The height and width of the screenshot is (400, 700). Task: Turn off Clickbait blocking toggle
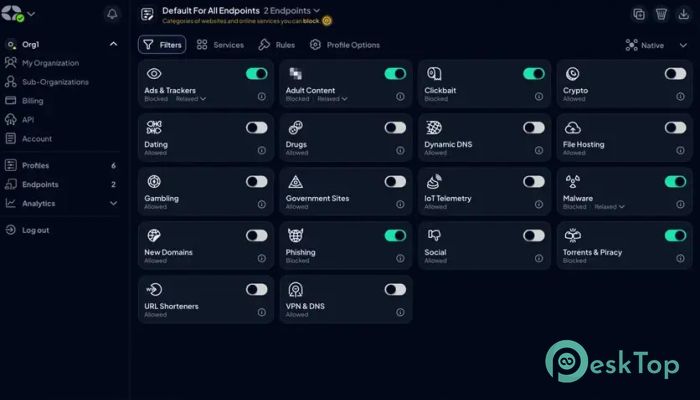pyautogui.click(x=534, y=74)
